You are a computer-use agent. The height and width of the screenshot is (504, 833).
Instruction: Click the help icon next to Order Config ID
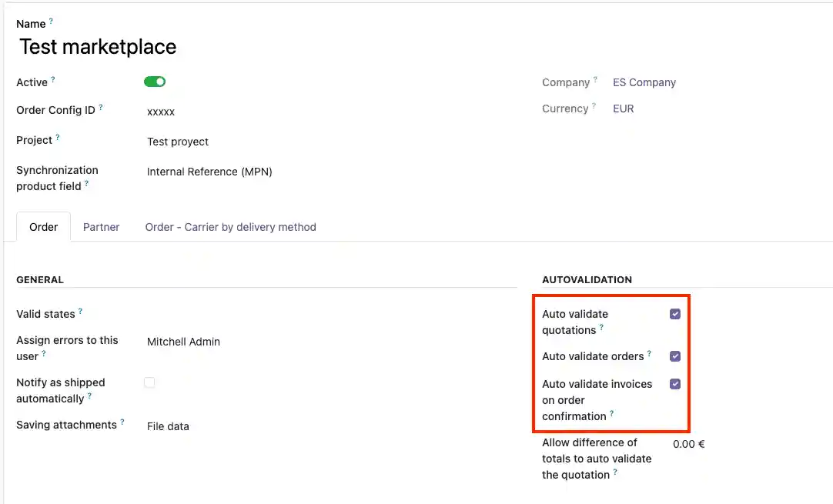(101, 107)
